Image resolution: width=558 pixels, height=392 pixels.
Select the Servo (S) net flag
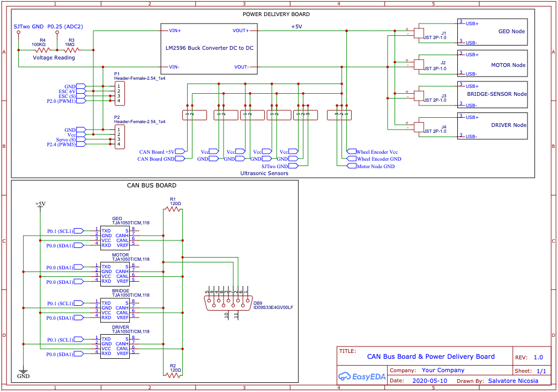[x=81, y=140]
